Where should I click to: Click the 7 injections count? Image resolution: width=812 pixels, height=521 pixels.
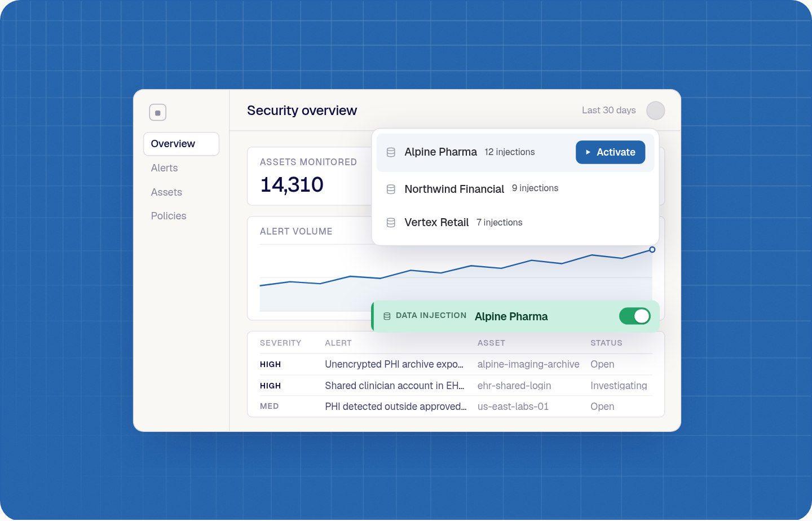[x=499, y=223]
